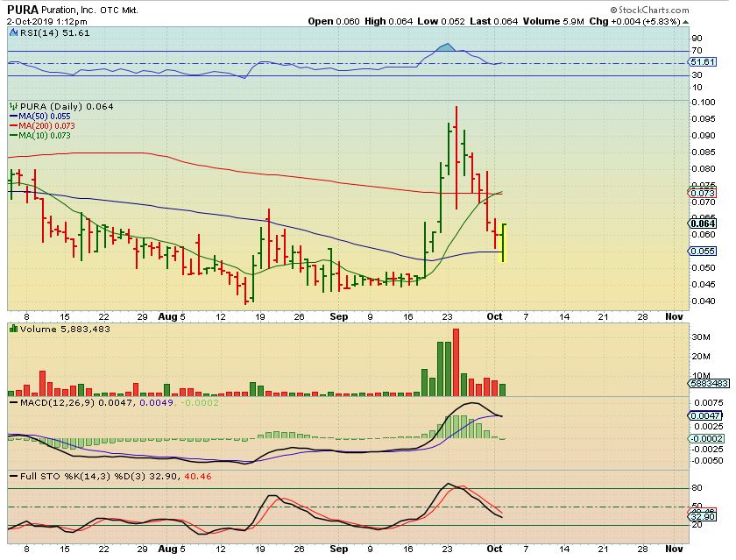The height and width of the screenshot is (560, 736).
Task: Click the 5883483 volume axis tag
Action: click(x=709, y=384)
